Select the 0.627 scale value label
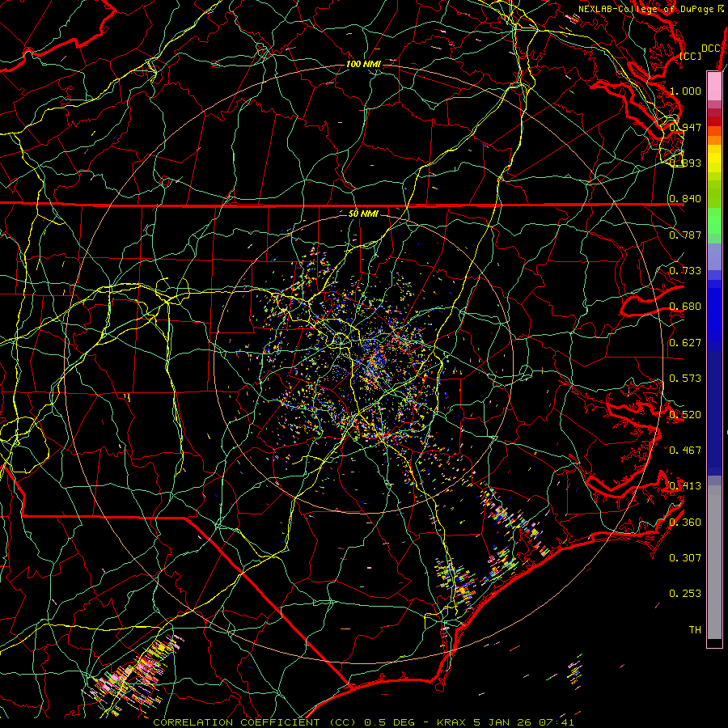This screenshot has width=728, height=728. [x=685, y=343]
